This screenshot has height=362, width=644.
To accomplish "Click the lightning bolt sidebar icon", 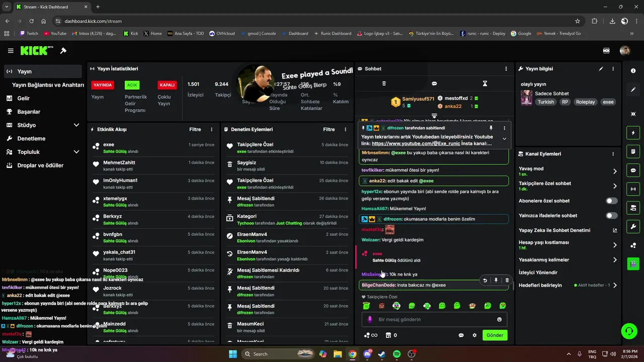I will point(633,133).
